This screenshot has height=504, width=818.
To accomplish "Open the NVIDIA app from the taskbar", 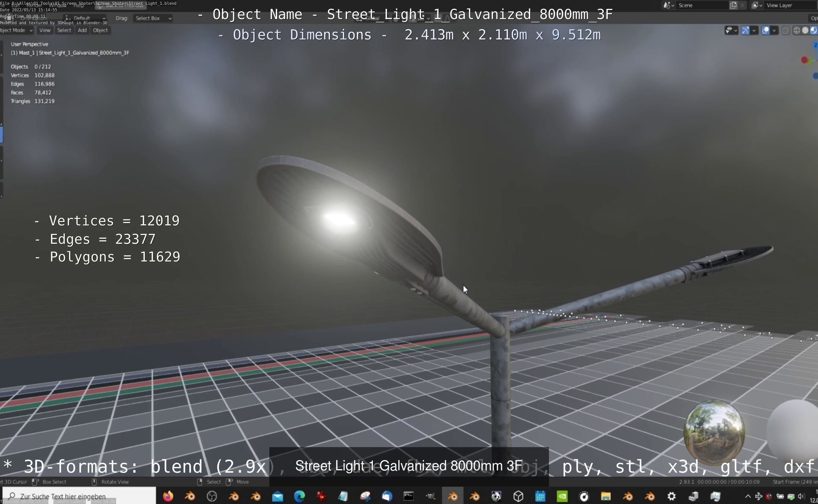I will 562,497.
